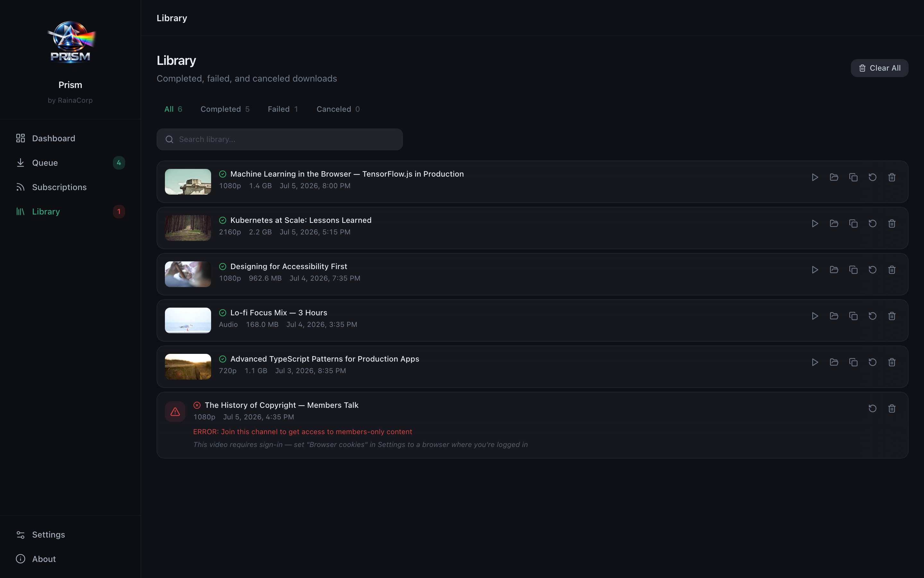
Task: Click title 'Designing for Accessibility First'
Action: point(289,267)
